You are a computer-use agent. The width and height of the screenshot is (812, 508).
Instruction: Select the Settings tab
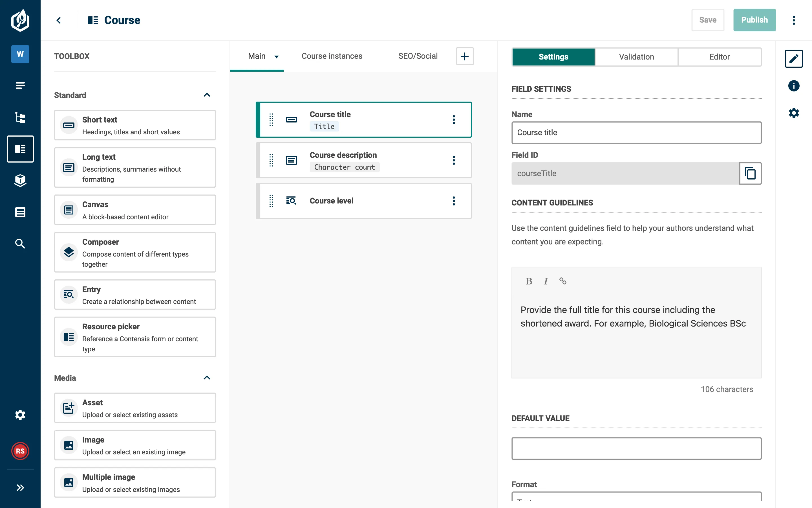[553, 57]
